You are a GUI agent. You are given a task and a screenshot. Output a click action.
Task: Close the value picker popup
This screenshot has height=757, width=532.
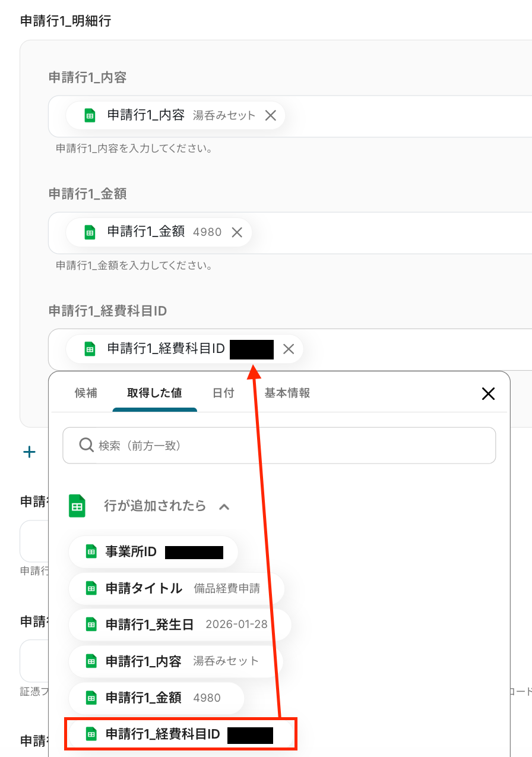(x=488, y=393)
